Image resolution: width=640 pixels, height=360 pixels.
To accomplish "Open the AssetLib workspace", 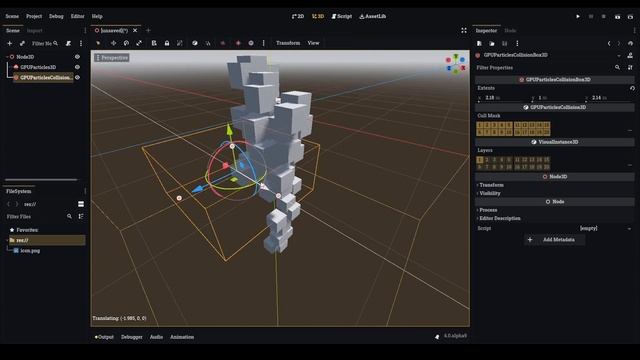I will [x=373, y=16].
